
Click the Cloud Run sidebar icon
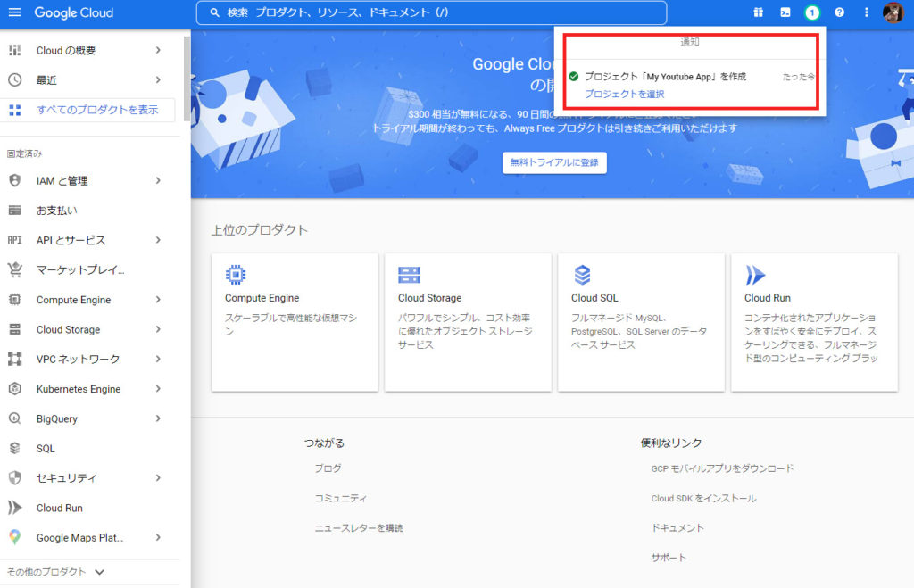click(x=14, y=508)
